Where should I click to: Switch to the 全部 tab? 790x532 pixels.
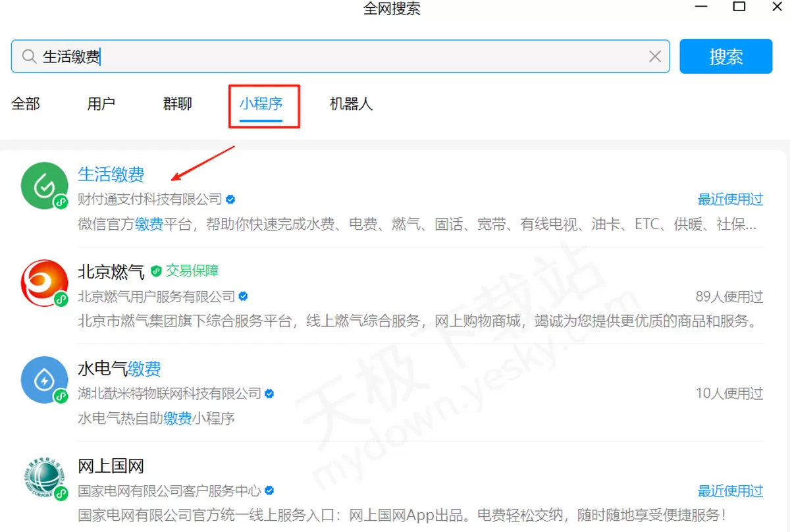point(26,103)
